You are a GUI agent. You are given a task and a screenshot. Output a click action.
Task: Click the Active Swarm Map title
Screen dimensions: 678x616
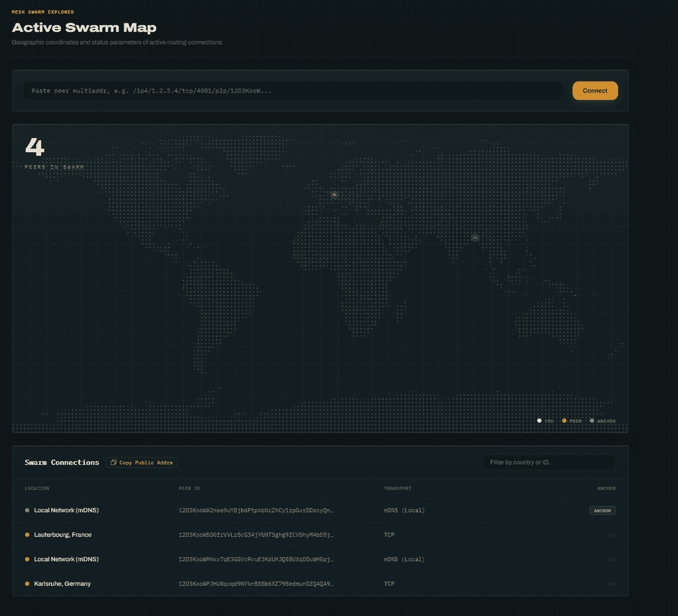click(x=84, y=28)
